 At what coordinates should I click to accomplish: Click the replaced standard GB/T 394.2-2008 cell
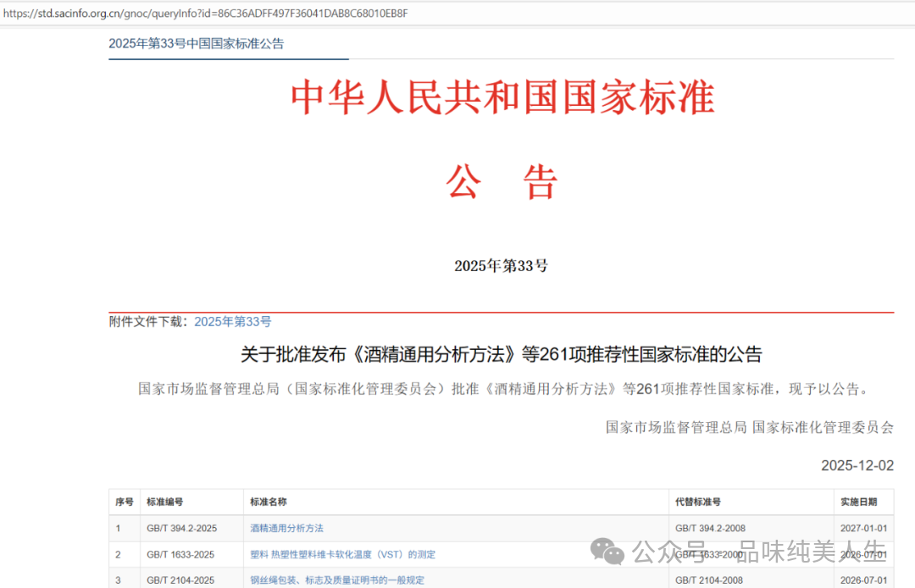click(x=710, y=529)
